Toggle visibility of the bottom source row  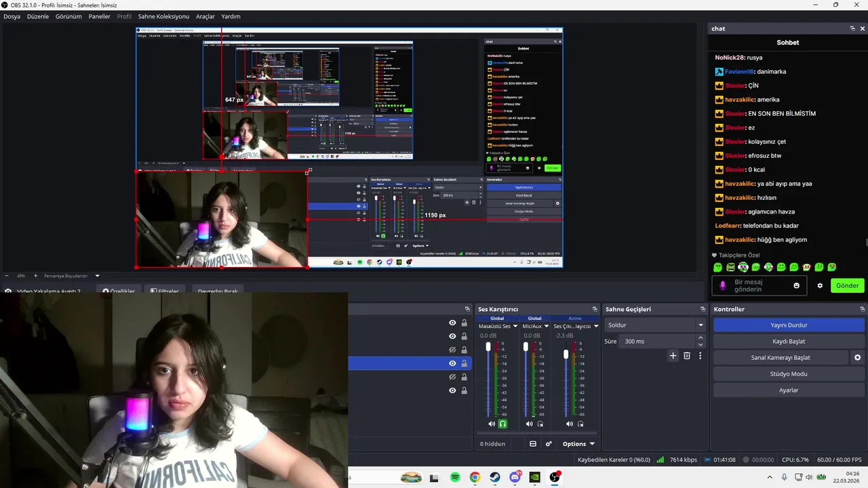[452, 390]
